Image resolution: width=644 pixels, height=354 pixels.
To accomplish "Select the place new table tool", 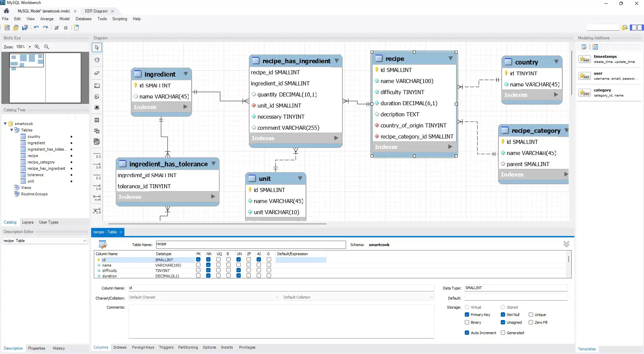I will (97, 120).
